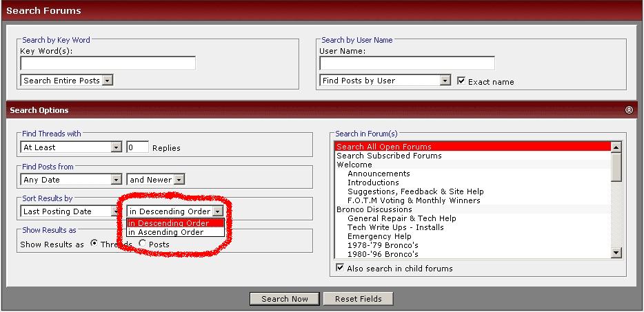Select the Posts radio button
This screenshot has width=644, height=312.
pos(142,243)
